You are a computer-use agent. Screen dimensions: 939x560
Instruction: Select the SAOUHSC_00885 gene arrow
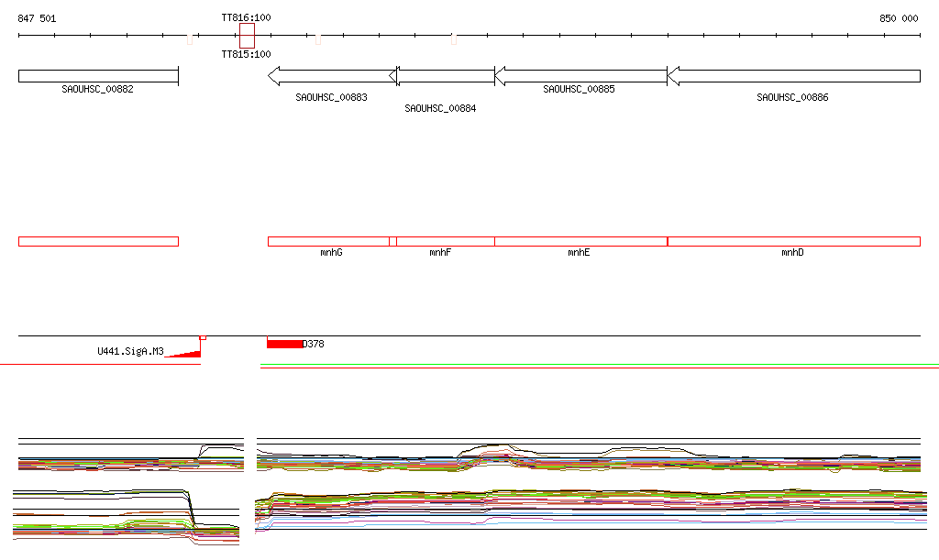(580, 76)
